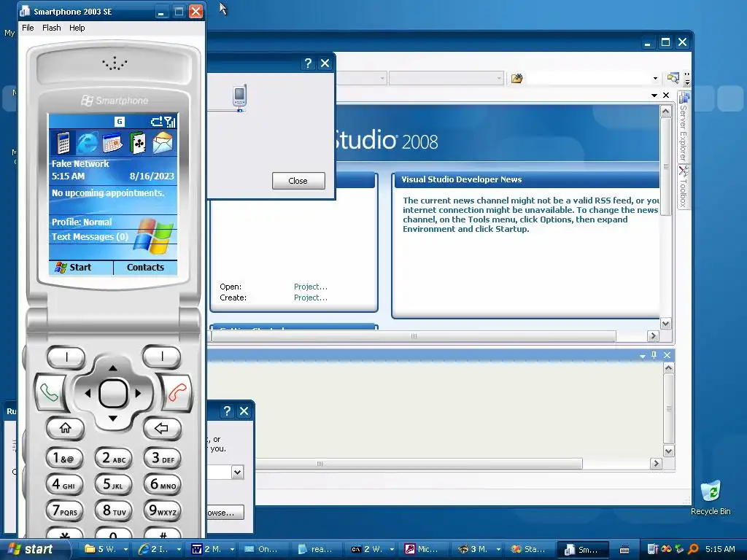Select Profile: Normal on phone screen
Screen dimensions: 747x560
(82, 222)
